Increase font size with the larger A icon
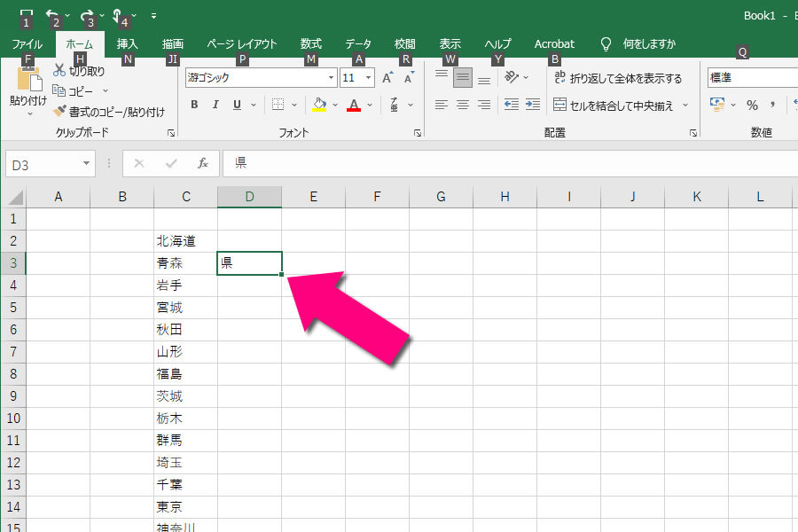Viewport: 798px width, 532px height. (387, 78)
